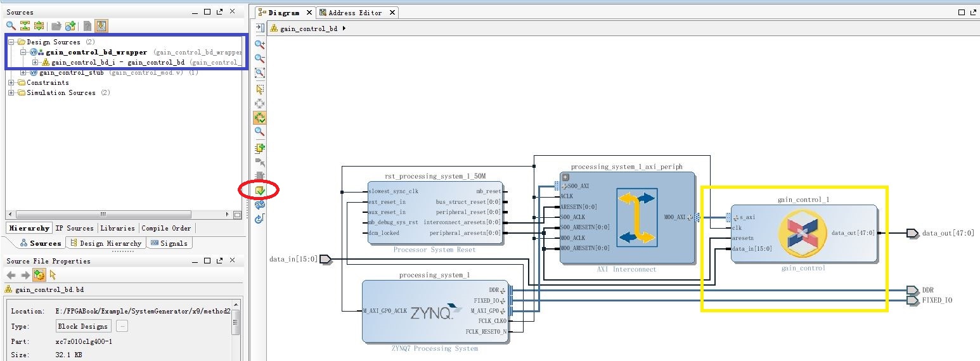Click the Block Designs type button

point(84,326)
